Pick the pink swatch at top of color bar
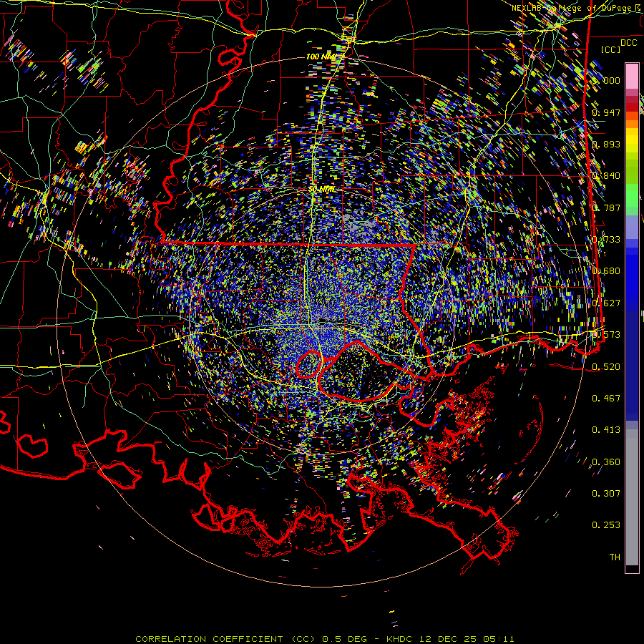This screenshot has width=644, height=644. [632, 76]
